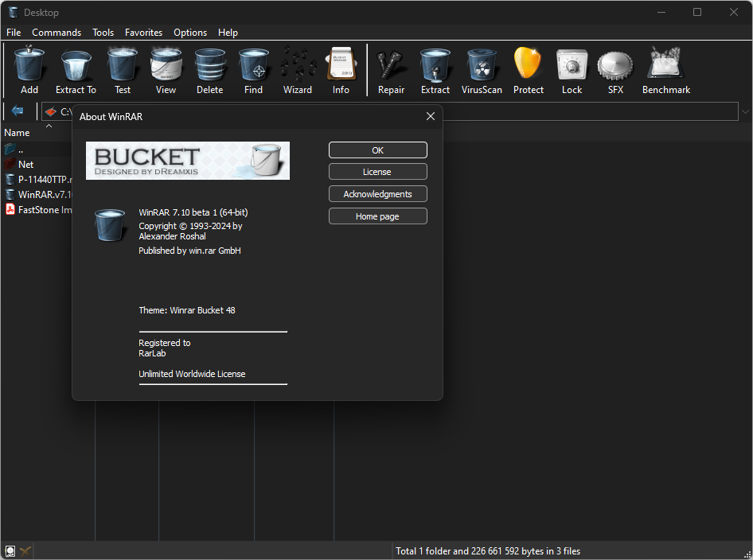Confirm About dialog with OK
Viewport: 753px width, 560px height.
pos(378,150)
